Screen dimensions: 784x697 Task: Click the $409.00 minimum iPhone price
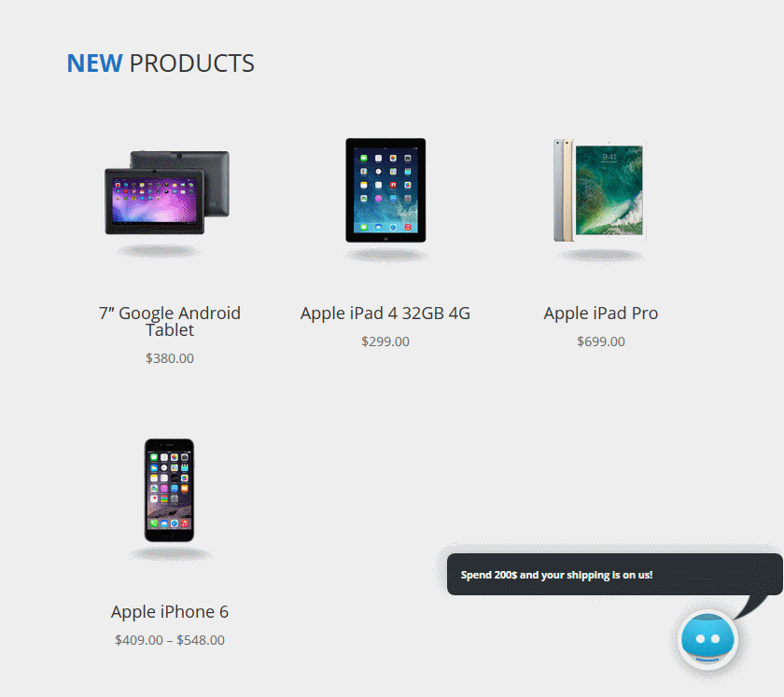(139, 640)
